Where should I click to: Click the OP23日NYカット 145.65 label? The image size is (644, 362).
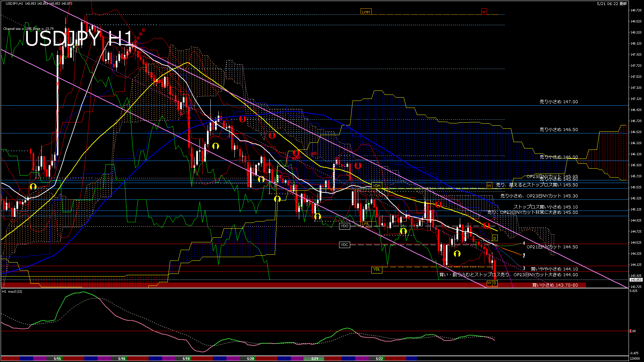[x=552, y=176]
